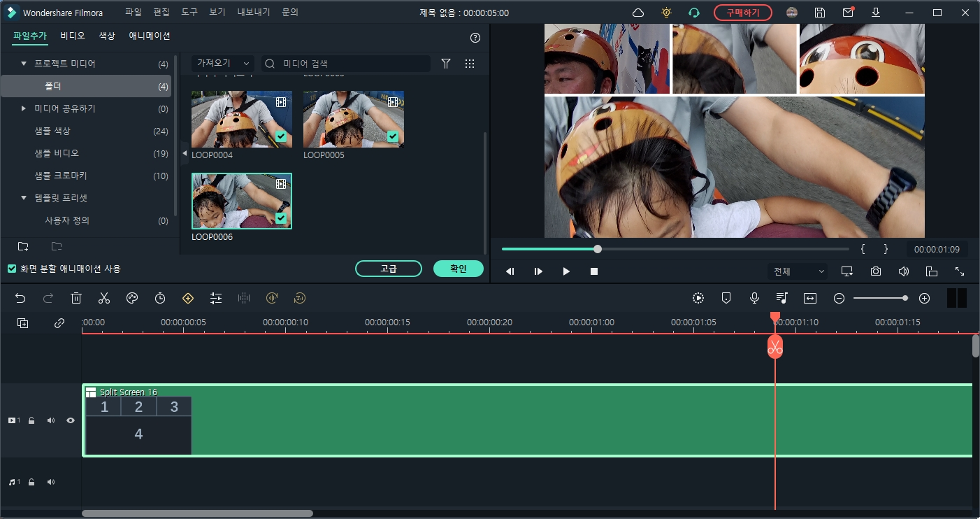Viewport: 980px width, 519px height.
Task: Click the cloud icon in title bar
Action: tap(638, 13)
